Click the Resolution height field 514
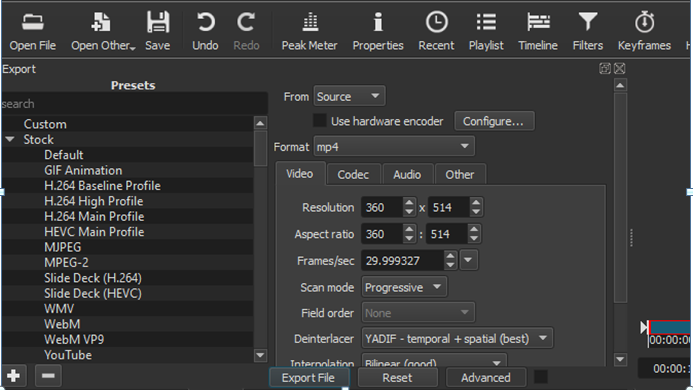 point(449,207)
